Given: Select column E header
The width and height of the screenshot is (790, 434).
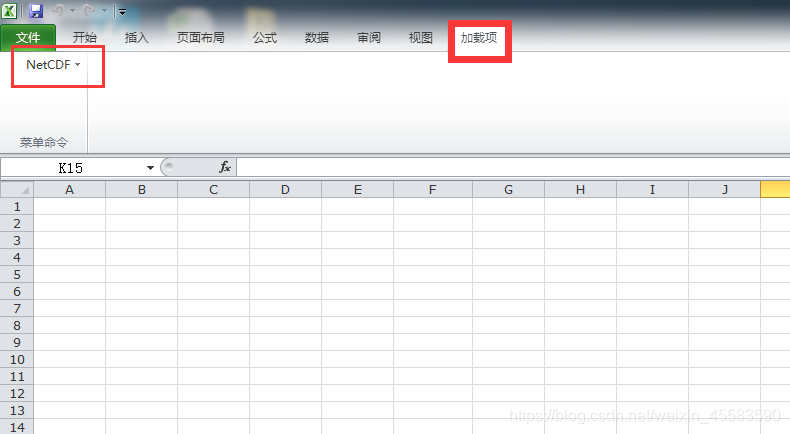Looking at the screenshot, I should pyautogui.click(x=358, y=190).
